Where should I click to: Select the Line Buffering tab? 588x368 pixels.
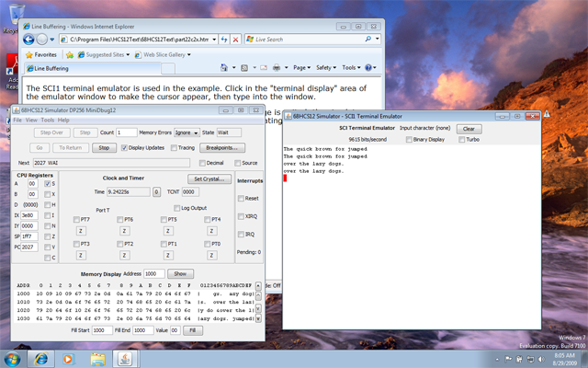pos(92,68)
